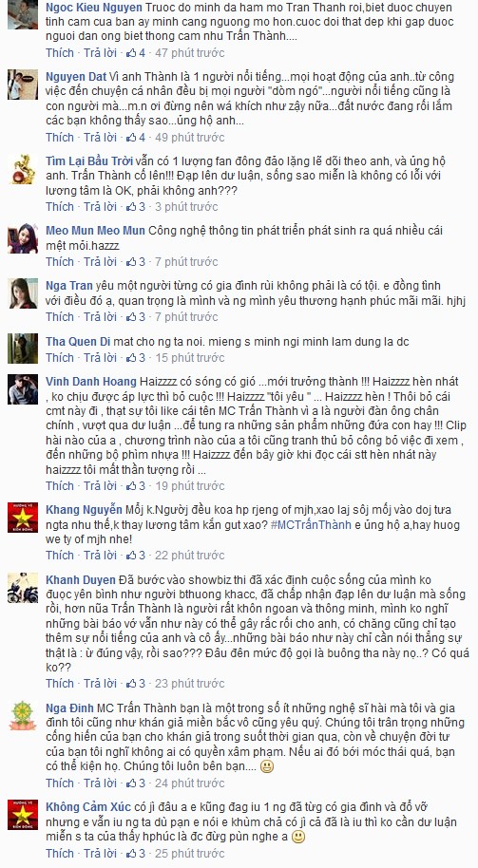The height and width of the screenshot is (868, 478).
Task: Open Nga Tran's profile picture
Action: click(23, 293)
